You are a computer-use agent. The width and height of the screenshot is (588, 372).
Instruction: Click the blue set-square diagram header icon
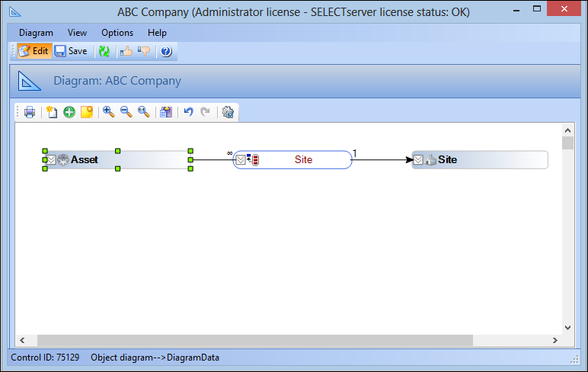pos(29,81)
